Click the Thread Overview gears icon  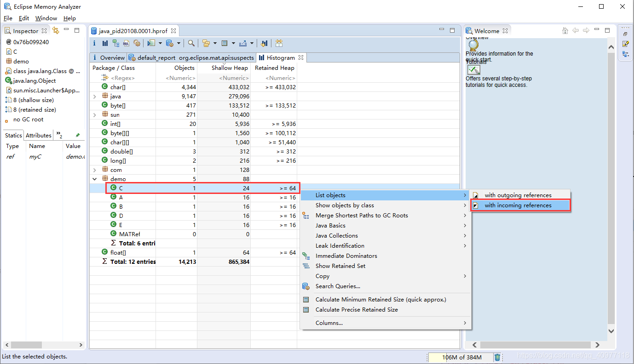click(x=137, y=43)
